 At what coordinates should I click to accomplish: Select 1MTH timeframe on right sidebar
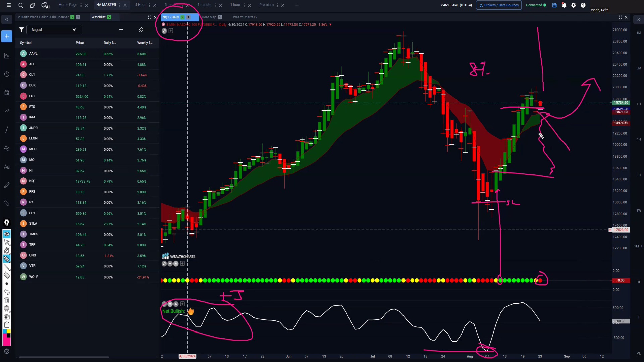point(639,246)
